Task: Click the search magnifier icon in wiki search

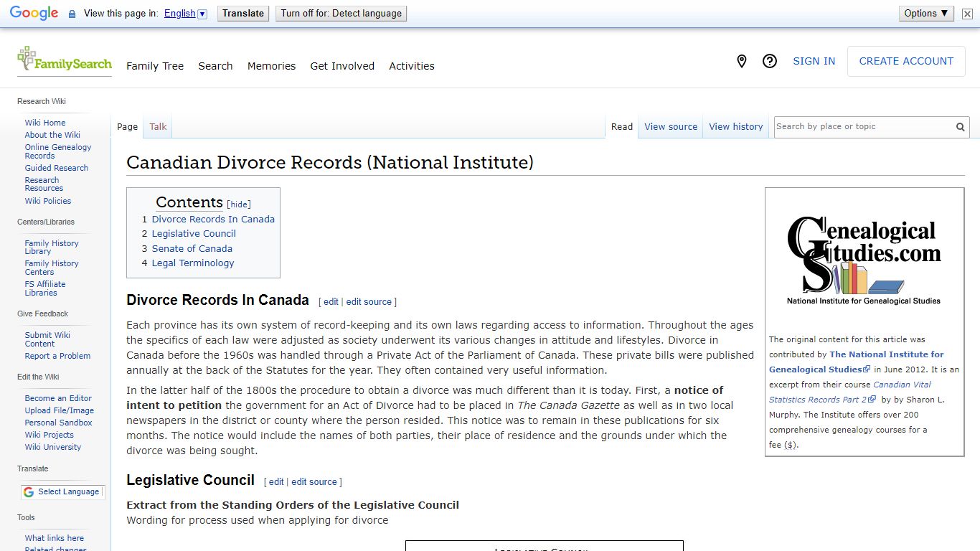Action: click(x=960, y=127)
